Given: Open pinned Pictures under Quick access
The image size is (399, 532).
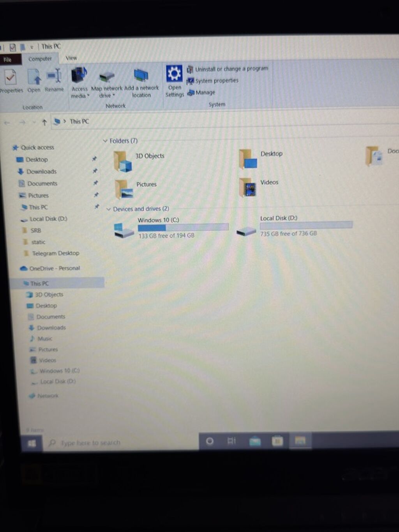Looking at the screenshot, I should click(38, 195).
